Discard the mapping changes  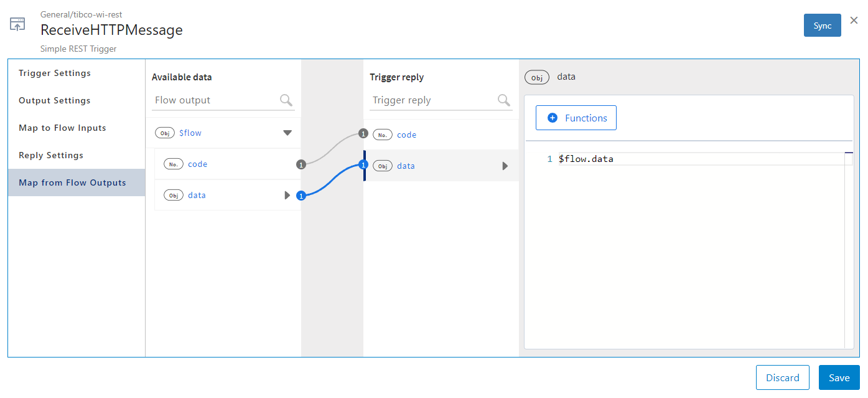(x=782, y=377)
